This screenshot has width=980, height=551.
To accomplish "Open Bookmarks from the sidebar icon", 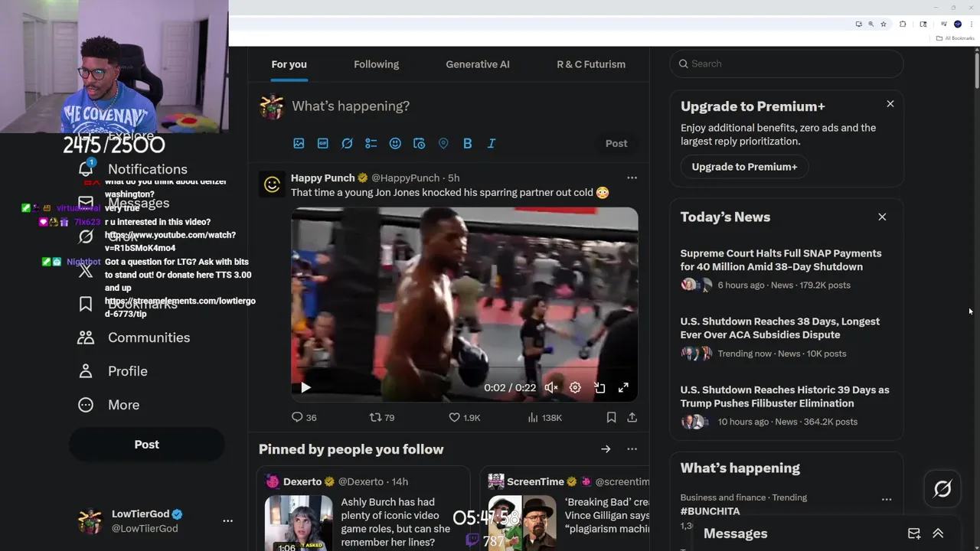I will click(x=86, y=304).
